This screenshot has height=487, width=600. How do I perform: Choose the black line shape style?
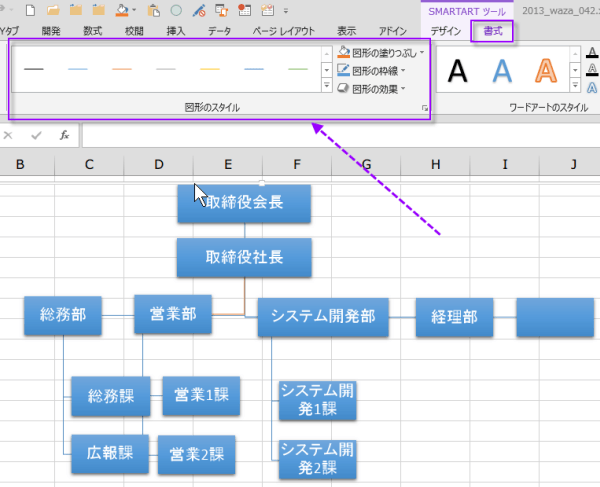pos(34,69)
